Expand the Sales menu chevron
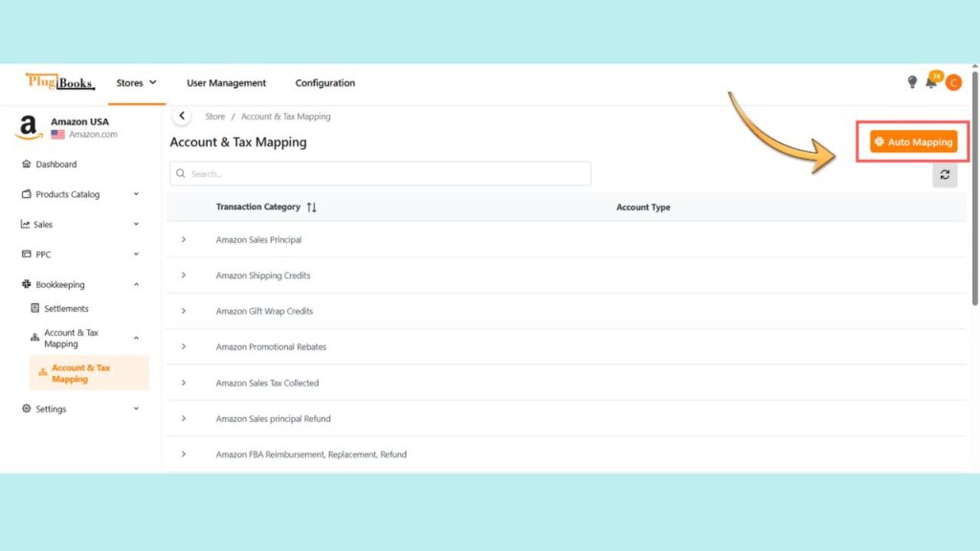Screen dimensions: 980x551 pyautogui.click(x=136, y=224)
